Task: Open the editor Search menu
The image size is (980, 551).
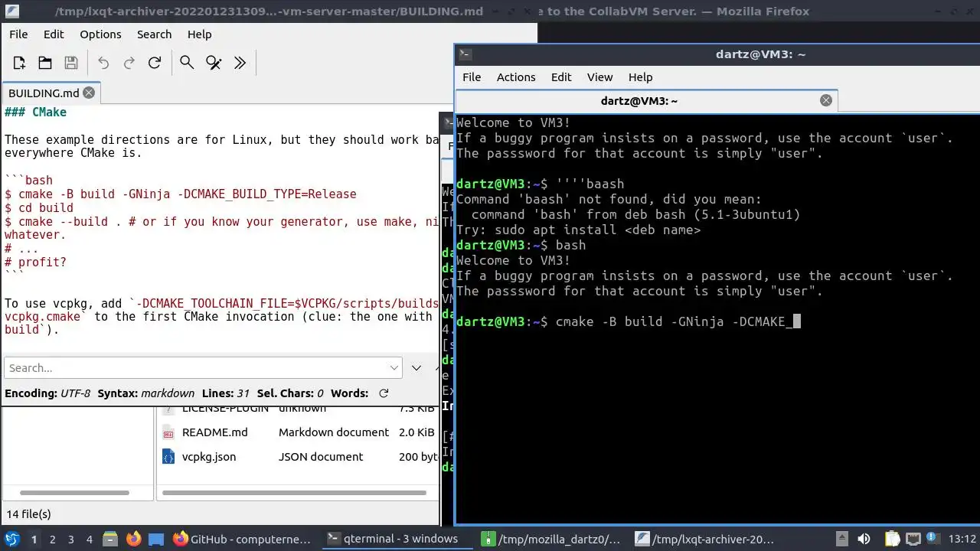Action: [154, 34]
